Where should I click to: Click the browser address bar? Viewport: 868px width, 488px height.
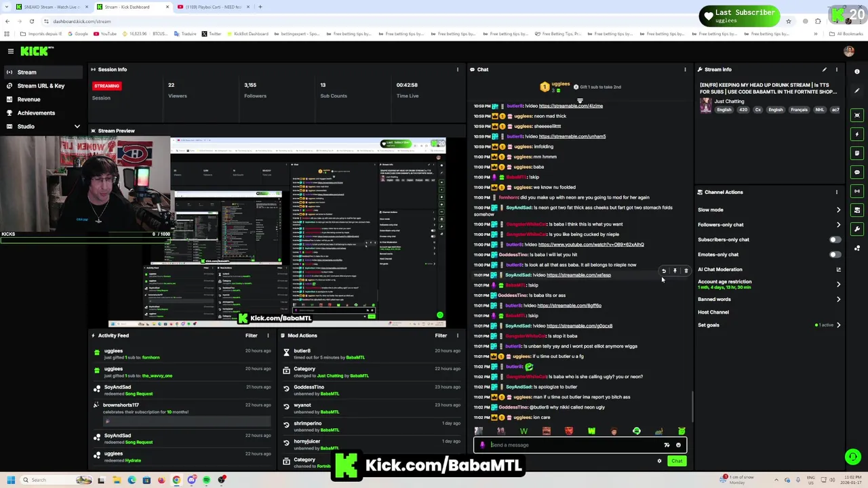pos(407,21)
